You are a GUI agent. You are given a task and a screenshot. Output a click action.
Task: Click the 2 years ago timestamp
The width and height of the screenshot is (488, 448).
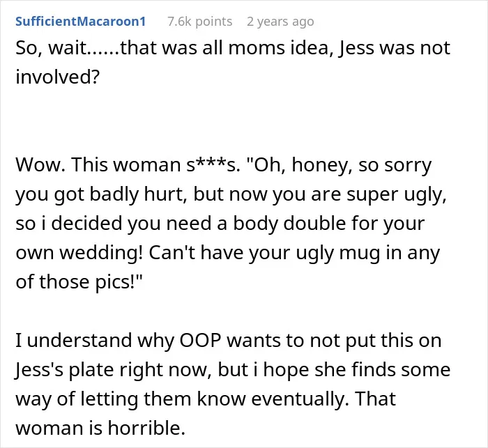(x=280, y=22)
